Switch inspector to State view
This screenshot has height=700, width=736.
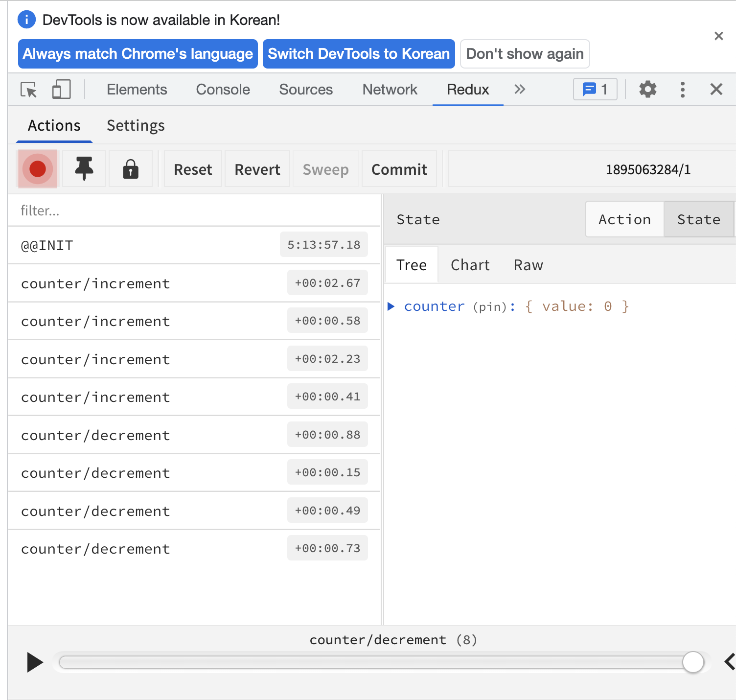coord(699,219)
